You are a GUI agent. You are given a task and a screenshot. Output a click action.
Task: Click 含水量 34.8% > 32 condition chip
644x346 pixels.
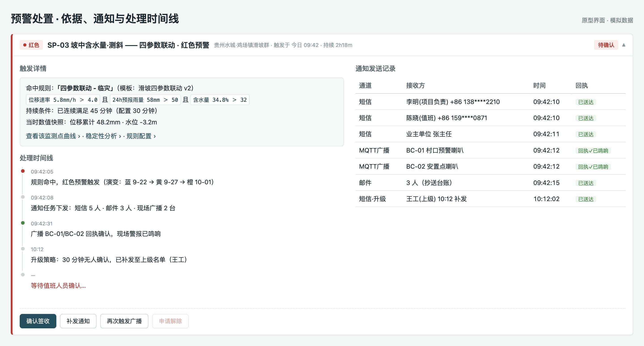pos(220,100)
